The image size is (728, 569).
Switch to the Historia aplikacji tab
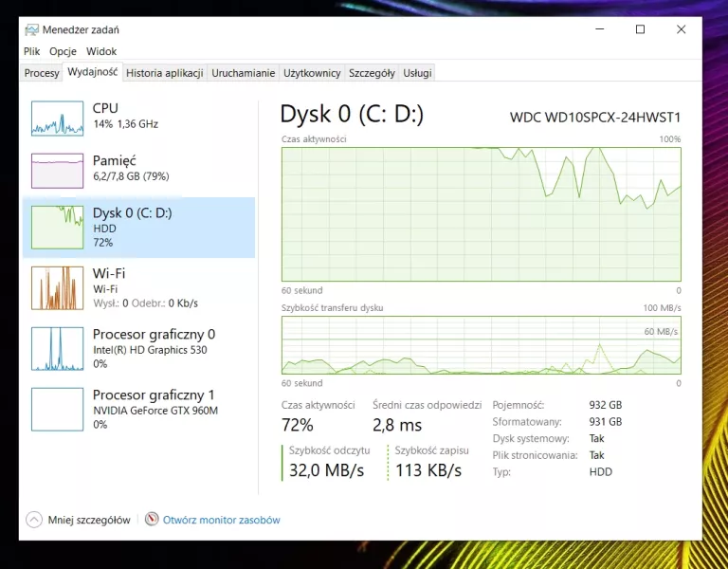coord(165,73)
